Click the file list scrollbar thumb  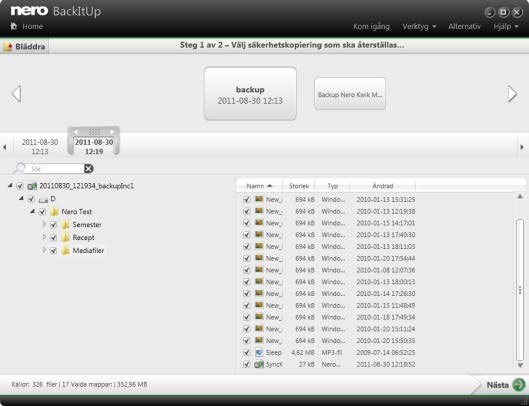520,290
